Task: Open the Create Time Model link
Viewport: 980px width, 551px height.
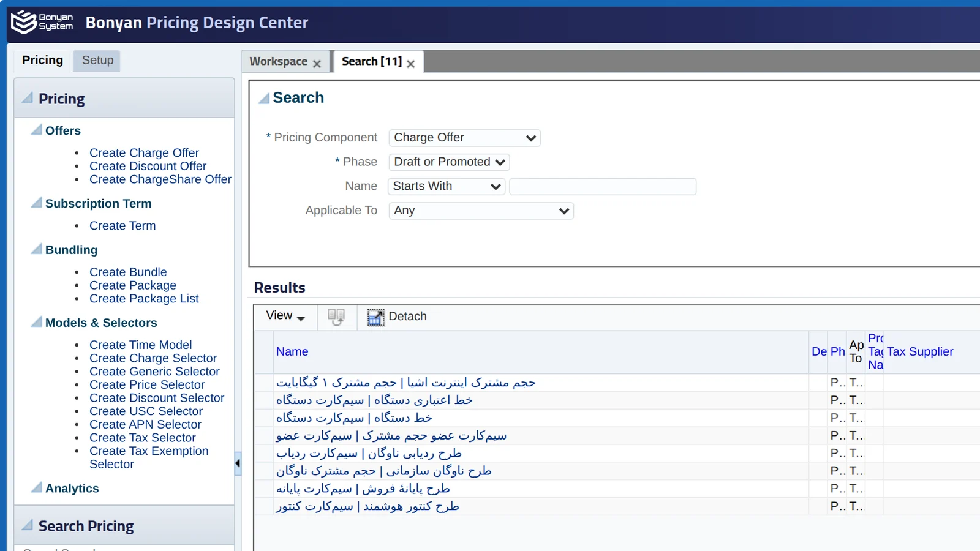Action: tap(140, 345)
